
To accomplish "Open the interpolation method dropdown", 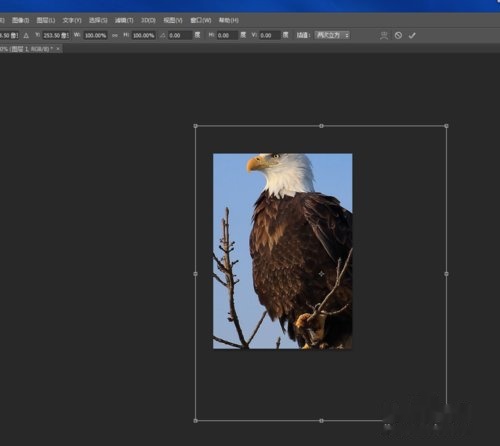I will (x=332, y=35).
